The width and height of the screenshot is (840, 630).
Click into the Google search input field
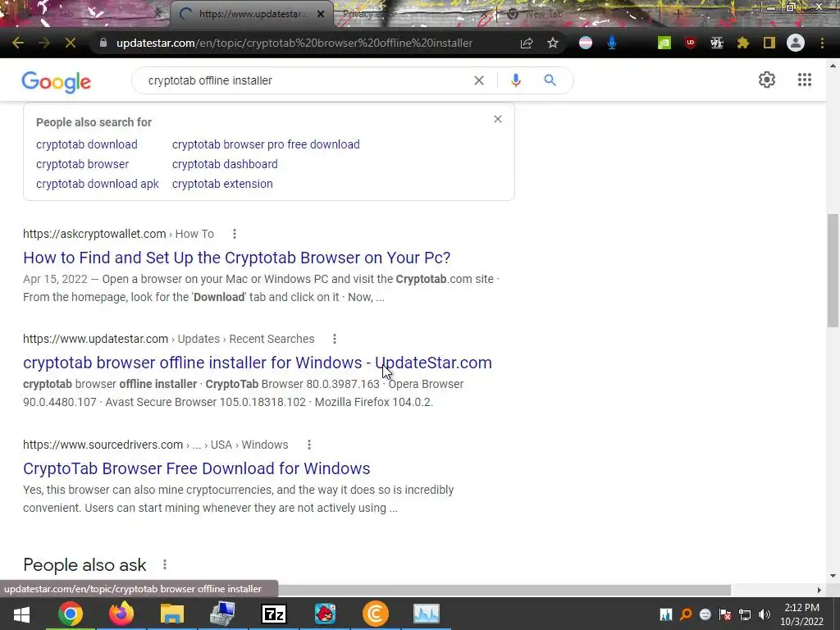(305, 80)
